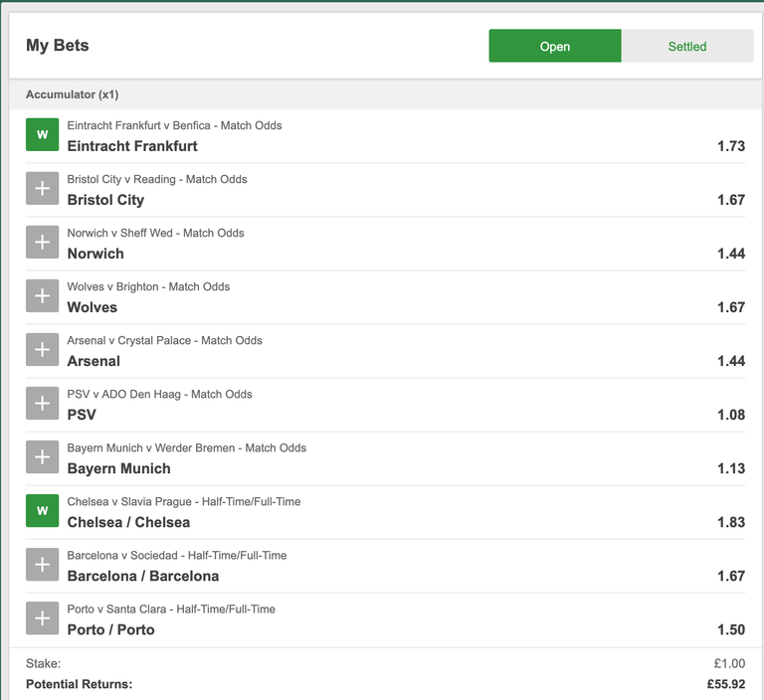
Task: Select the Barcelona / Barcelona selection name
Action: 143,577
